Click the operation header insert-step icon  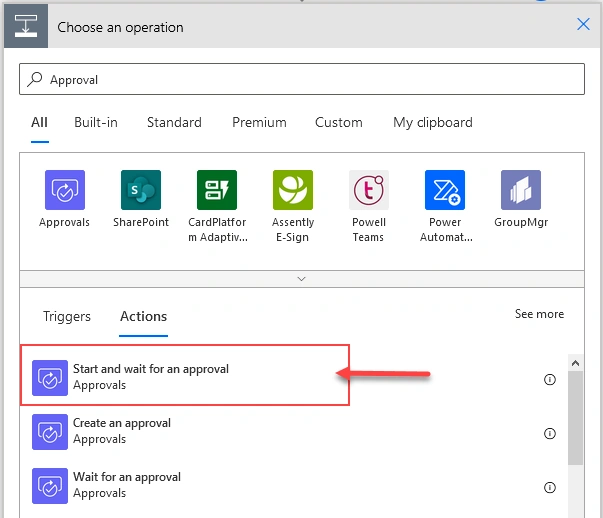click(x=26, y=26)
